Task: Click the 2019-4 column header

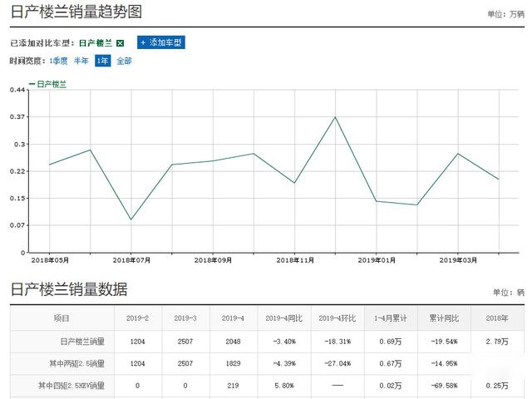Action: [x=233, y=318]
